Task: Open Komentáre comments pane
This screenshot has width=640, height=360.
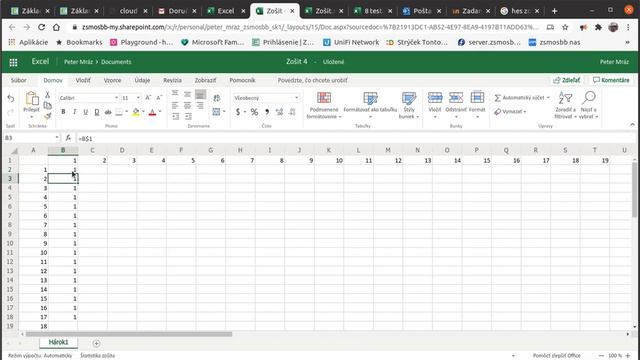Action: click(611, 80)
